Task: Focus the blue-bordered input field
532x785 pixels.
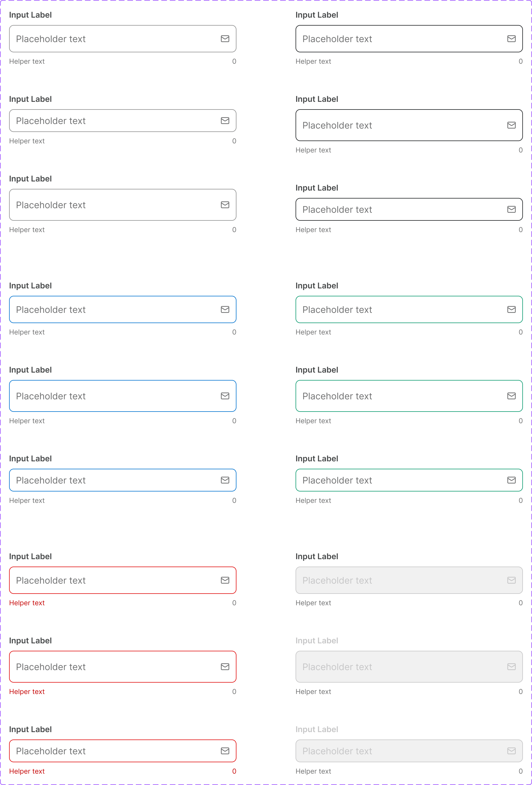Action: [101, 309]
